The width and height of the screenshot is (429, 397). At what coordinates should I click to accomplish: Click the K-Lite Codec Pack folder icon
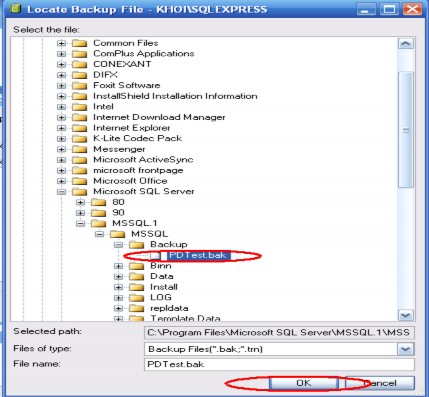coord(79,139)
